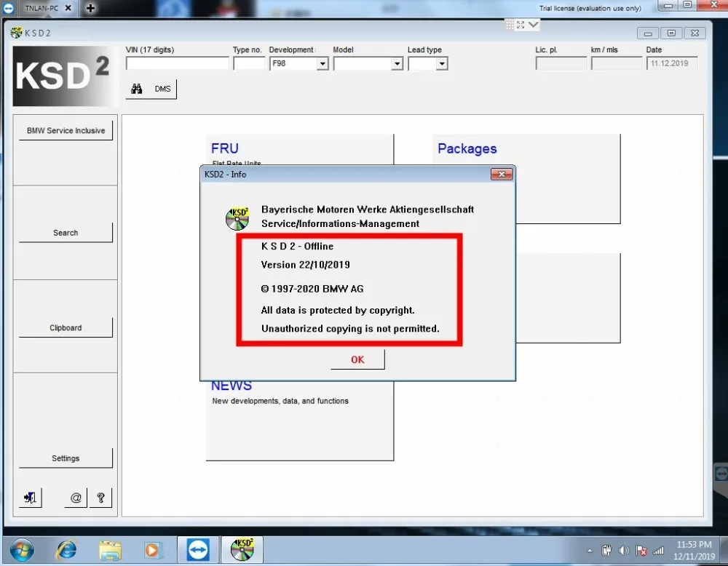Click the Type no. input field
This screenshot has width=728, height=566.
[249, 63]
